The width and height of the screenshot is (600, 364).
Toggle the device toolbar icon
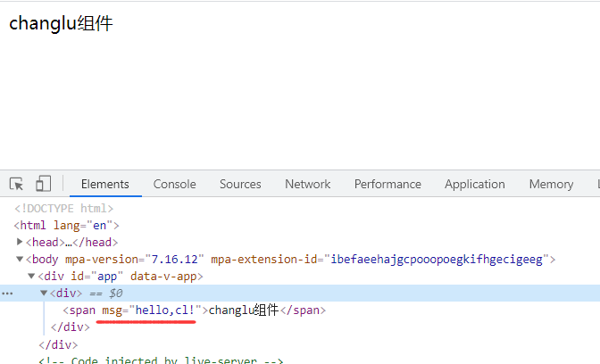43,184
